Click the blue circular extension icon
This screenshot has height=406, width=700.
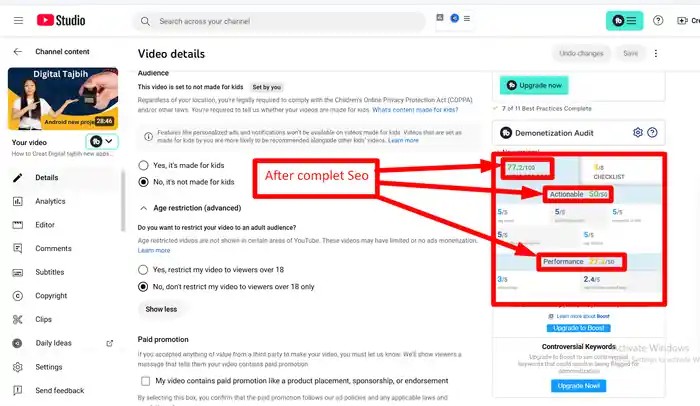tap(454, 18)
